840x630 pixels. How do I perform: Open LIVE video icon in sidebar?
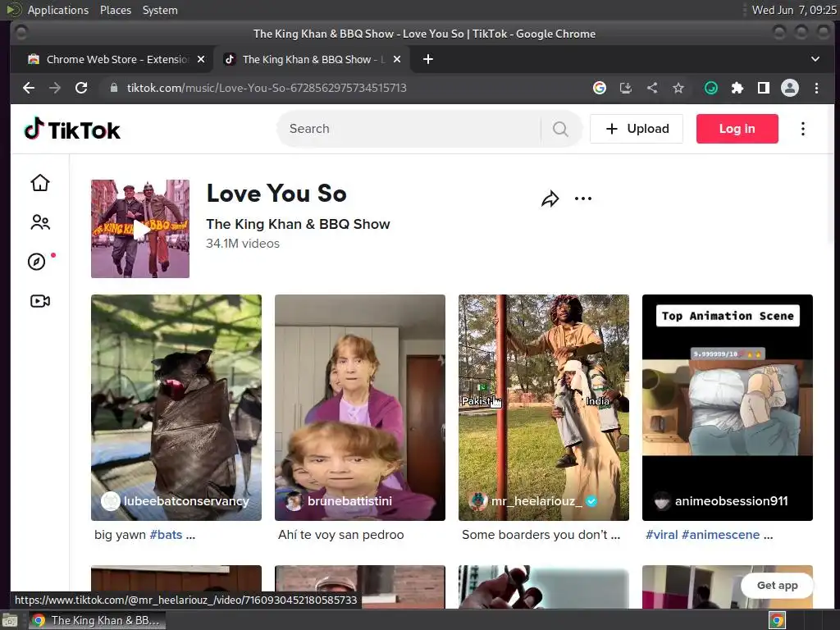pos(40,301)
